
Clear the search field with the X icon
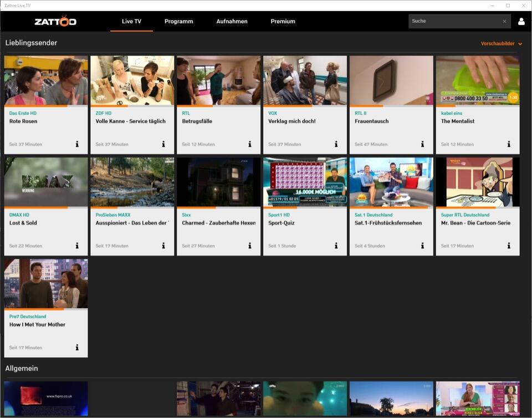(x=504, y=21)
